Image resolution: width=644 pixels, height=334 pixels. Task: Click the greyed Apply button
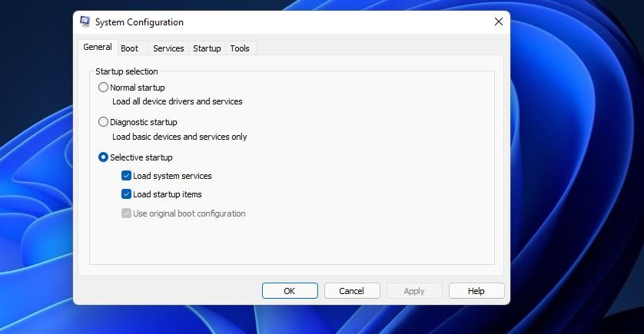pyautogui.click(x=414, y=291)
